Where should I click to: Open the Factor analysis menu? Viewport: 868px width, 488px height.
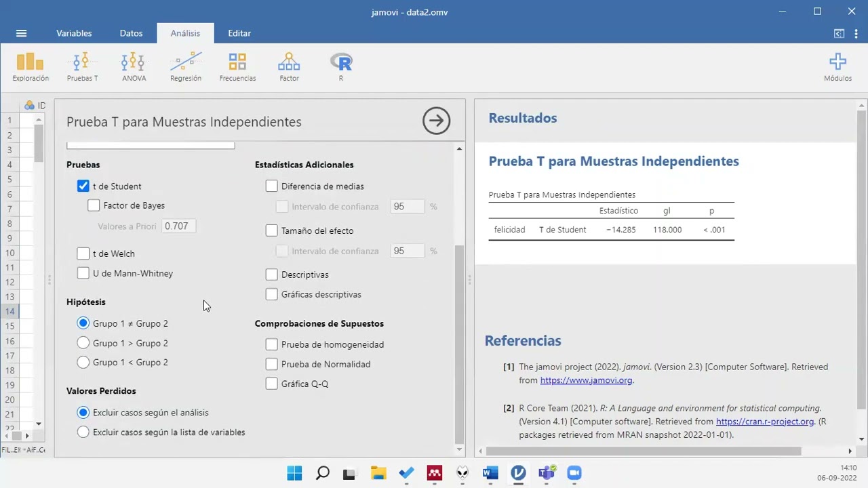(x=289, y=67)
